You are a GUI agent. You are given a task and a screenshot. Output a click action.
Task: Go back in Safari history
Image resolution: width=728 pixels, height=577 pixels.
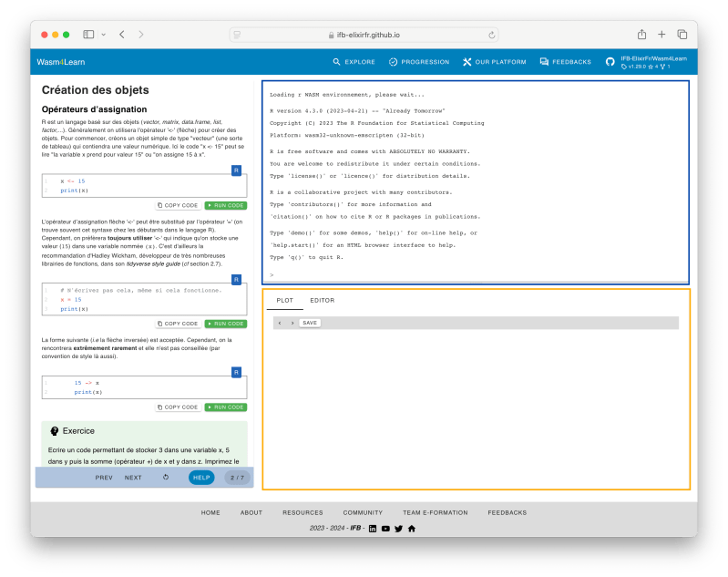[122, 35]
